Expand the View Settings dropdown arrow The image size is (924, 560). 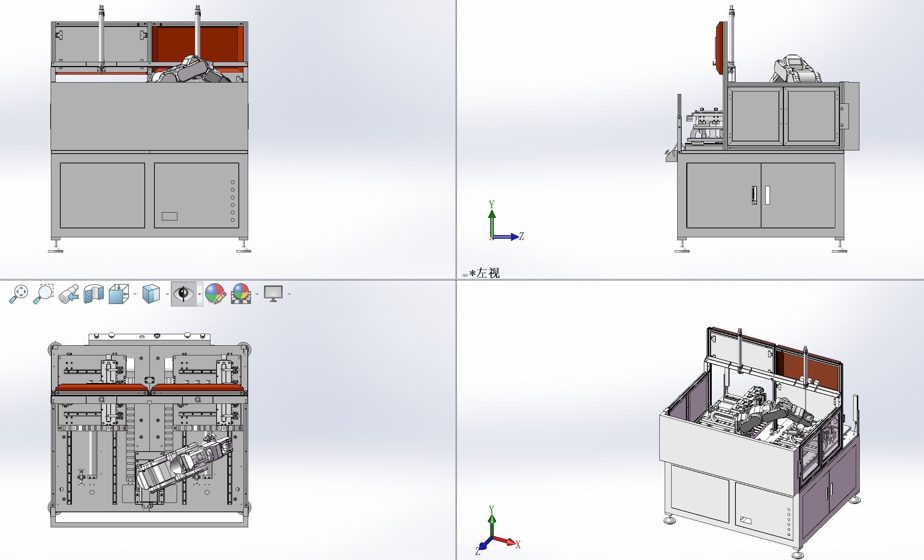289,294
